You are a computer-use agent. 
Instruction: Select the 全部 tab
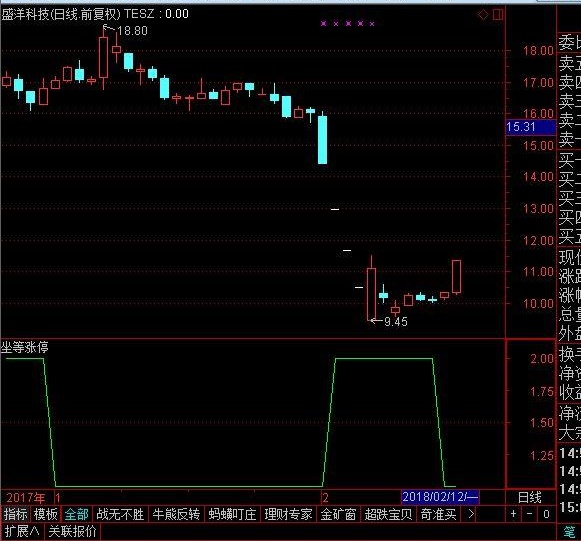coord(76,514)
